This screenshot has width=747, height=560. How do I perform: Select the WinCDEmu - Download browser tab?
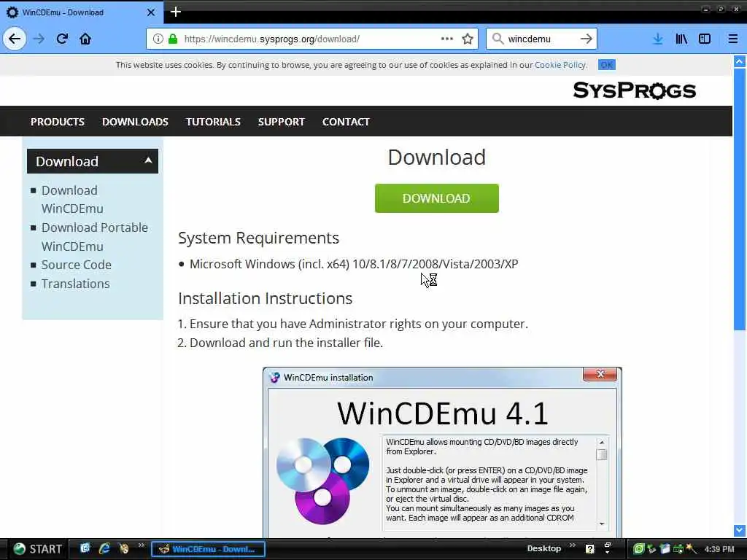81,12
